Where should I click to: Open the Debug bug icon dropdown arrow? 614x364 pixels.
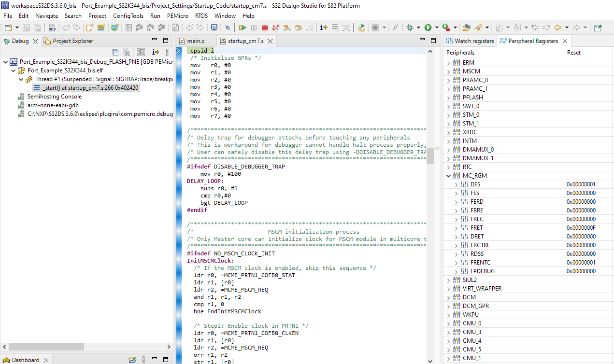pos(419,28)
